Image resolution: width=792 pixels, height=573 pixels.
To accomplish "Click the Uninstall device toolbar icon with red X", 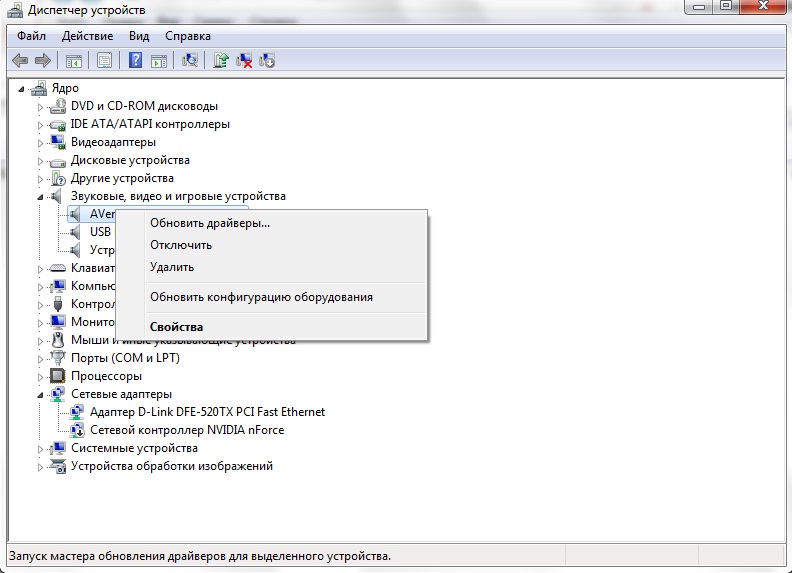I will coord(244,61).
